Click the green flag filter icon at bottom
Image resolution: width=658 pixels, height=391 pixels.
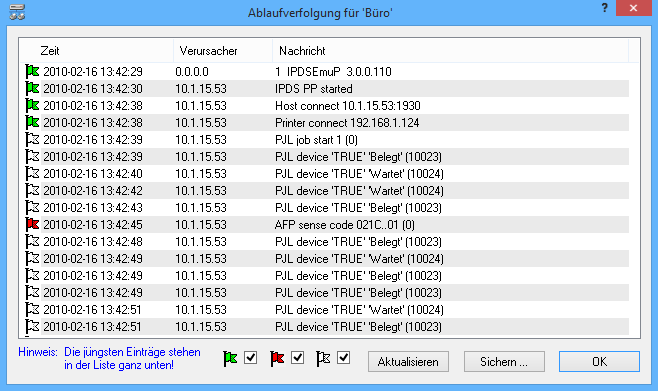click(x=230, y=359)
